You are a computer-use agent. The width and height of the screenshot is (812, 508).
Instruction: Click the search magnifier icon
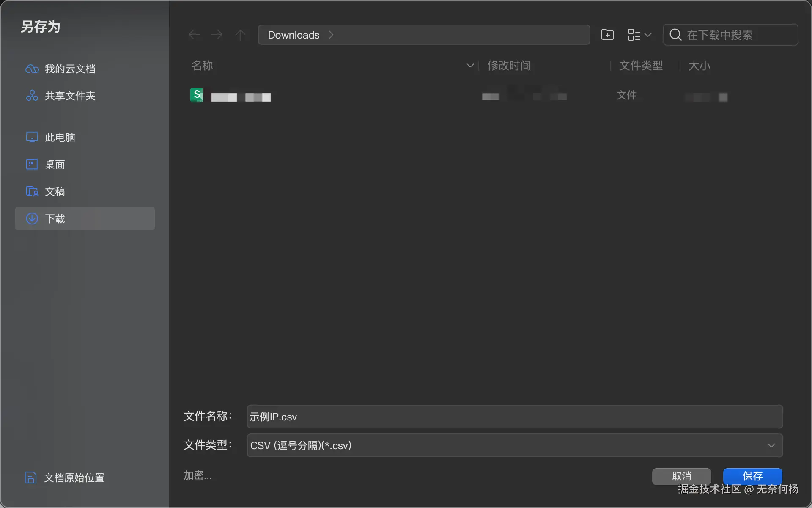click(675, 35)
